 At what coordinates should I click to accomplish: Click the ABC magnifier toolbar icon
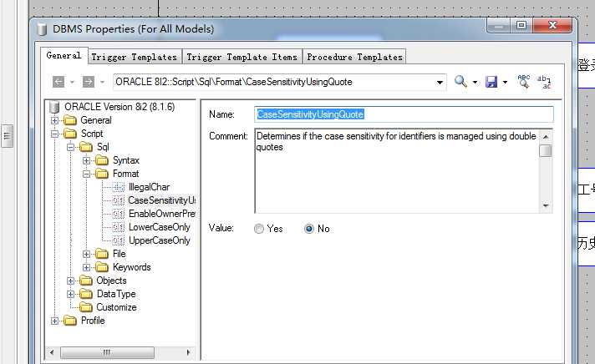(x=524, y=82)
